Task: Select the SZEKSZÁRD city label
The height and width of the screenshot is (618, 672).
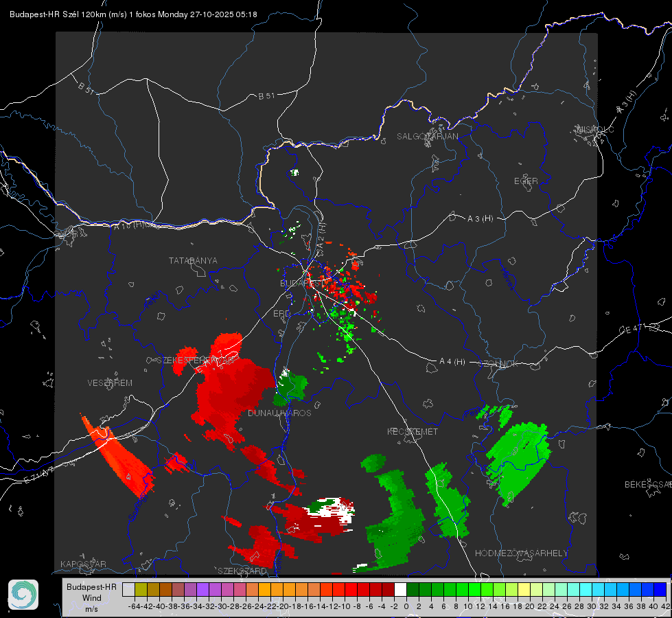Action: pyautogui.click(x=242, y=571)
